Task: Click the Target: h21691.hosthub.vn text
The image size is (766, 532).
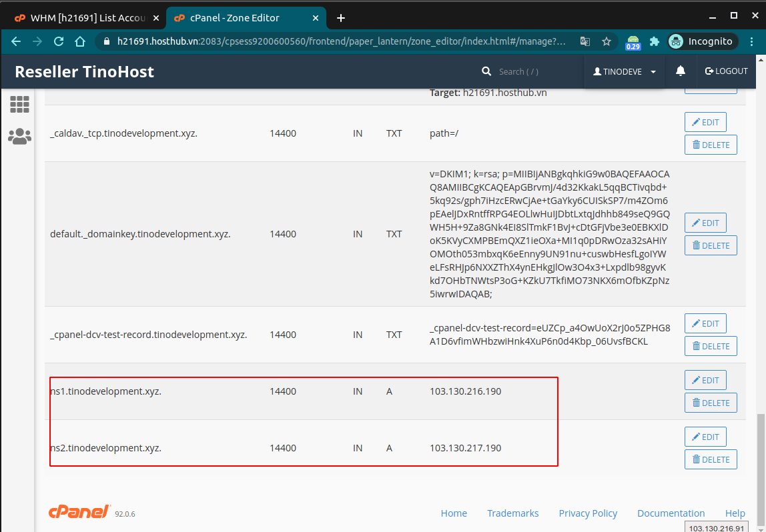Action: coord(488,93)
